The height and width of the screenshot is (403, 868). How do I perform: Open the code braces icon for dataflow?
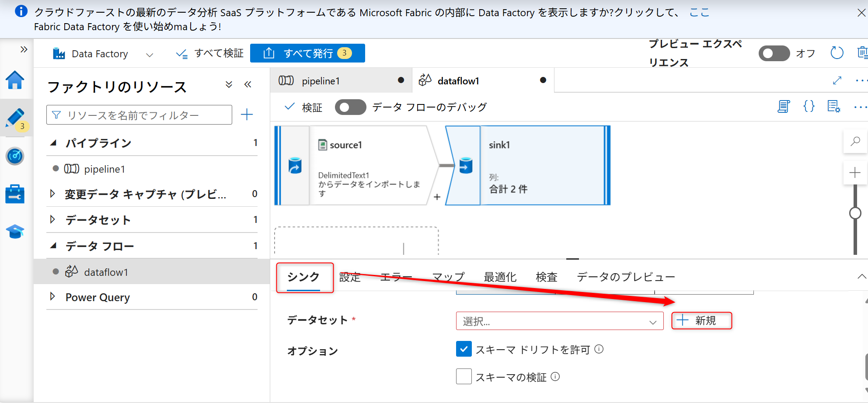tap(809, 106)
